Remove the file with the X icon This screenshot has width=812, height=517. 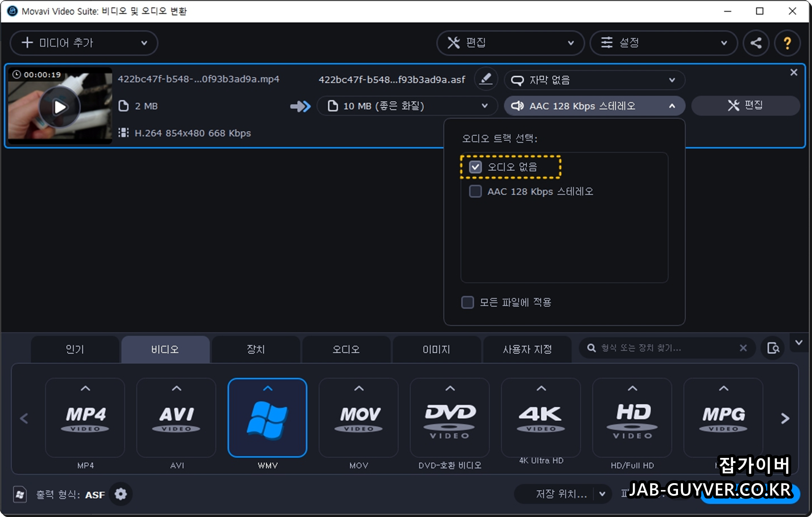point(794,72)
